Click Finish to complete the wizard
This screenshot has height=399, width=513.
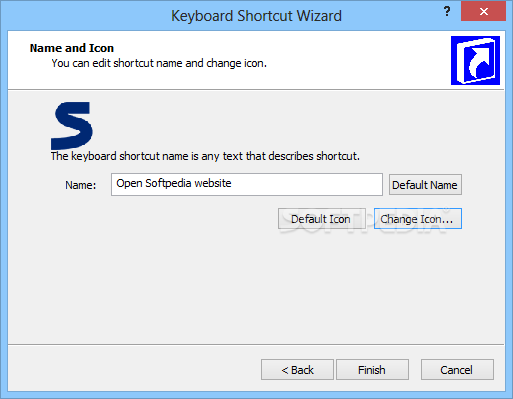372,370
